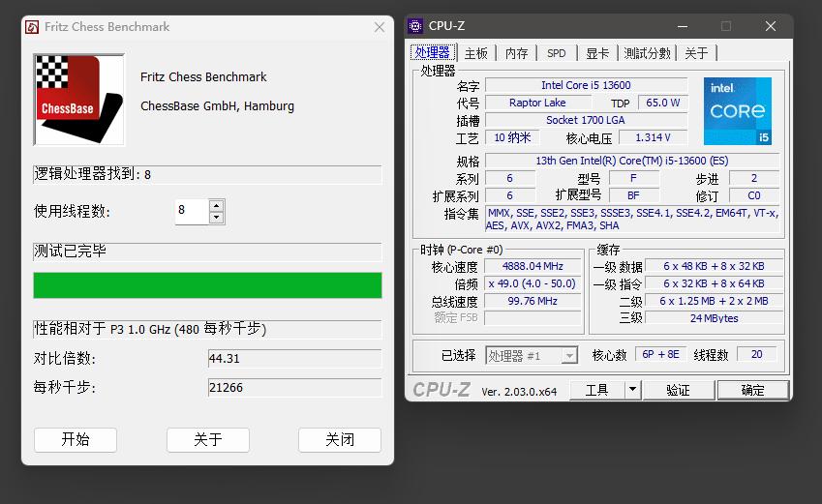Click the bus speed value 99.76 MHz
The width and height of the screenshot is (822, 504).
[x=533, y=301]
